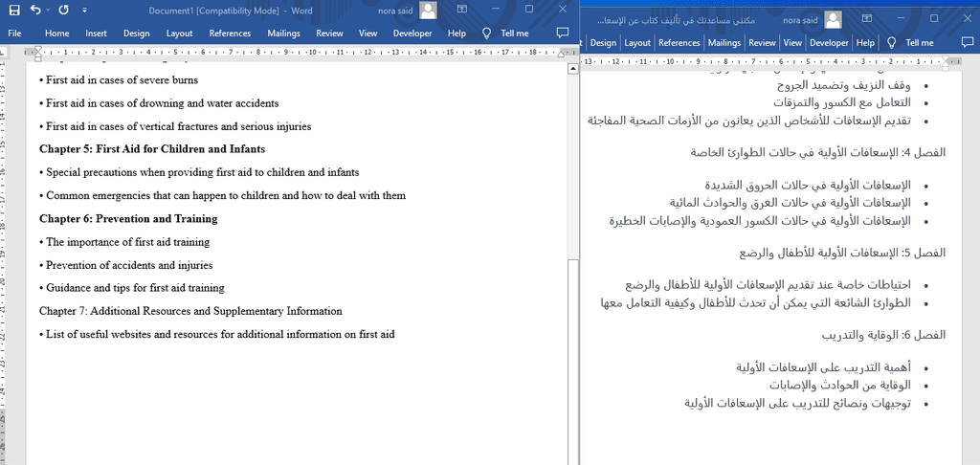This screenshot has width=980, height=465.
Task: Click bullet 'Special precautions when providing first aid'
Action: point(199,172)
